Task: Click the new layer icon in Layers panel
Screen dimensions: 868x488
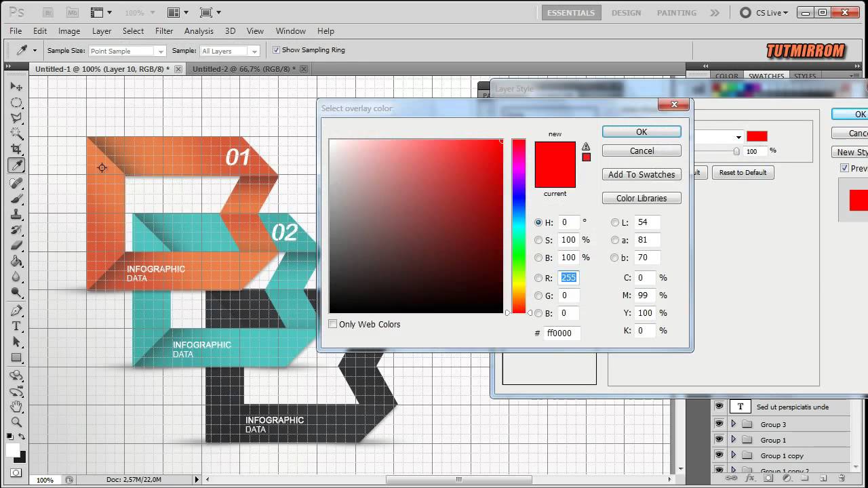Action: (x=823, y=478)
